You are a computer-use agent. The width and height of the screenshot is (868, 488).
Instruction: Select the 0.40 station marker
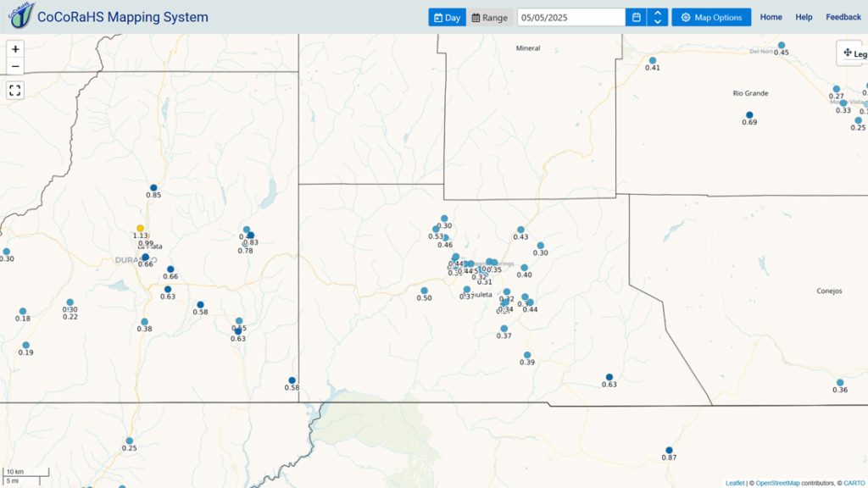coord(524,268)
